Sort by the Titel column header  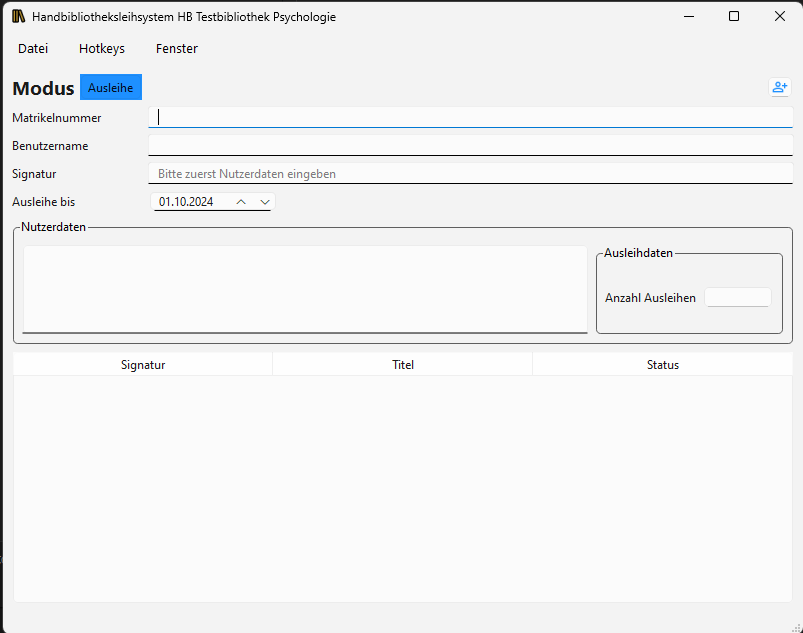point(403,365)
